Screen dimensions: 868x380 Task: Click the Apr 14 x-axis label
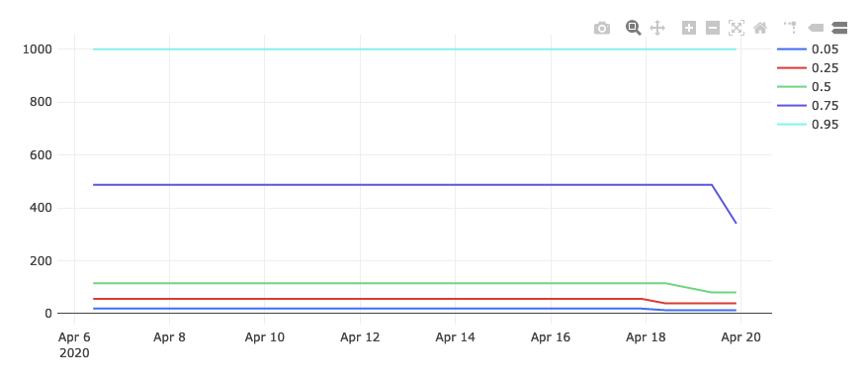tap(456, 336)
